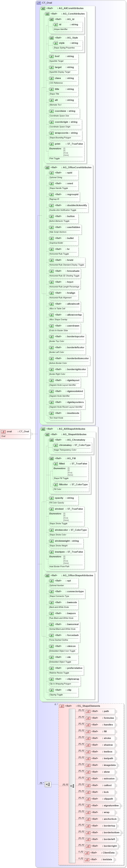Click the E icon of the shadow element
The image size is (127, 868).
point(88,745)
